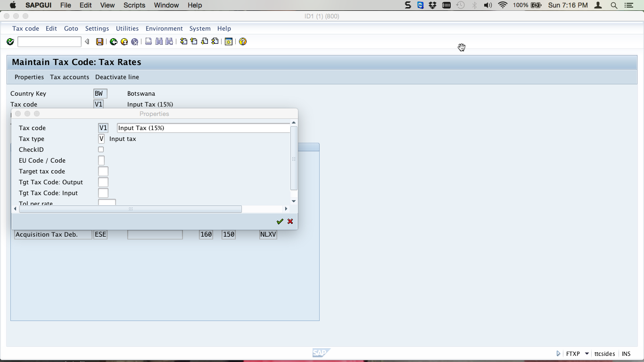Screen dimensions: 644x362
Task: Click the Acquisition Tax Deb. row cell
Action: point(53,234)
